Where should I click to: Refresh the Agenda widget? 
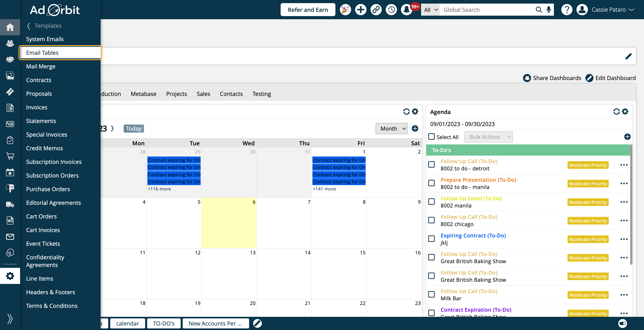click(x=616, y=112)
